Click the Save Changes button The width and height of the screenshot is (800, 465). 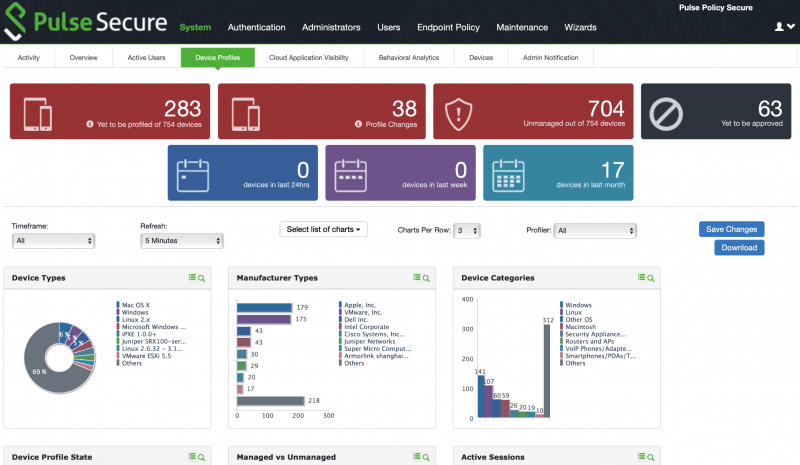732,229
